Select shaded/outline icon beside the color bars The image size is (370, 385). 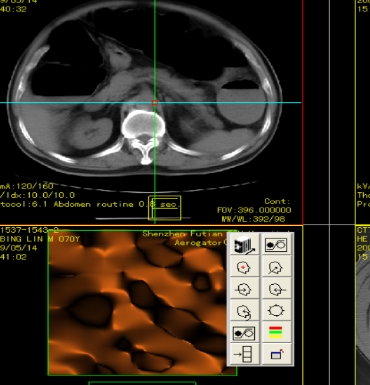coord(244,333)
